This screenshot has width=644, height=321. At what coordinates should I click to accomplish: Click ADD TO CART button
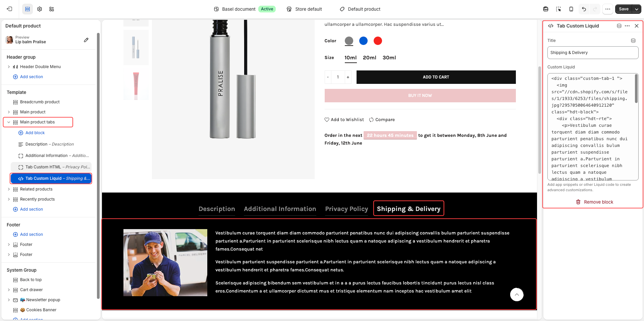pos(436,77)
